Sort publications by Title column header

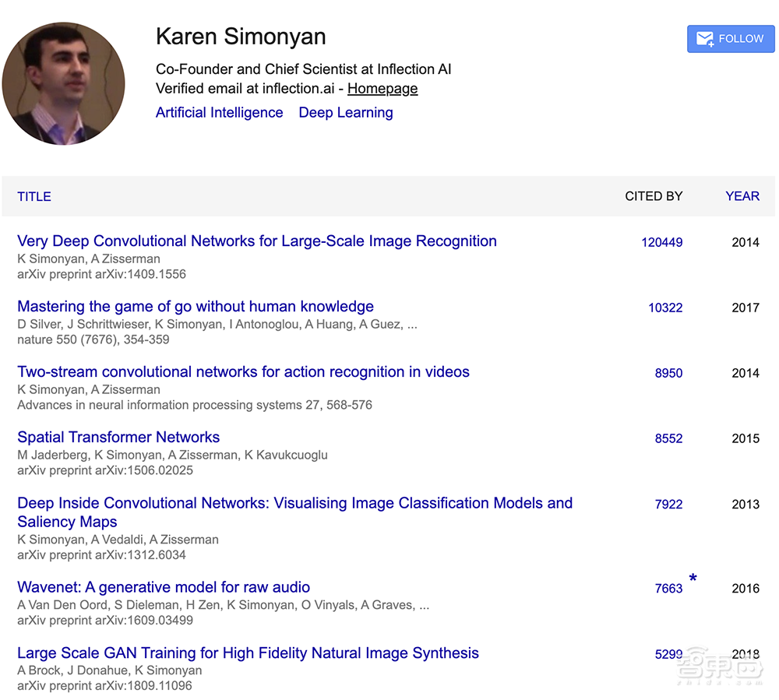click(x=34, y=196)
